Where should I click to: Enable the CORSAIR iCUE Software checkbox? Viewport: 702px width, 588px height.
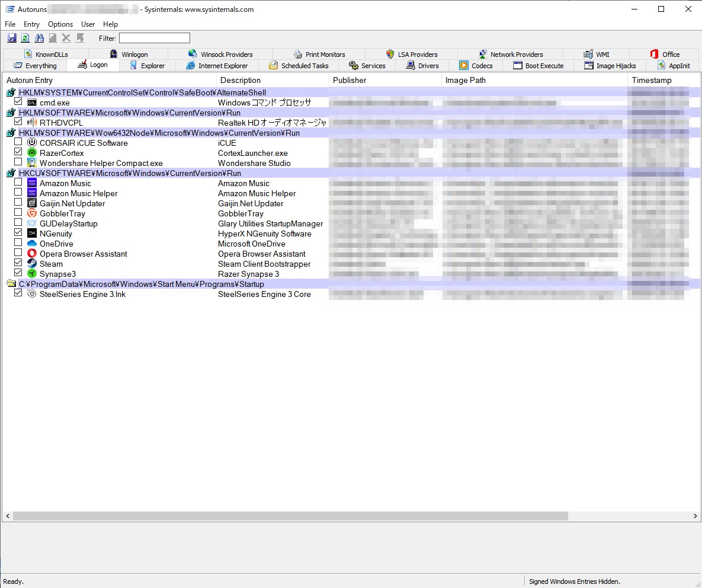pos(18,142)
